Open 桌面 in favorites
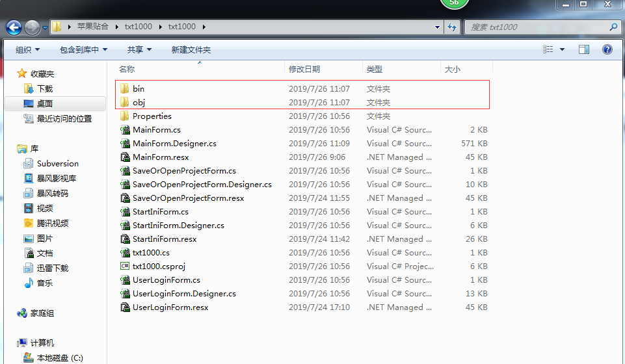Viewport: 625px width, 364px height. tap(45, 103)
